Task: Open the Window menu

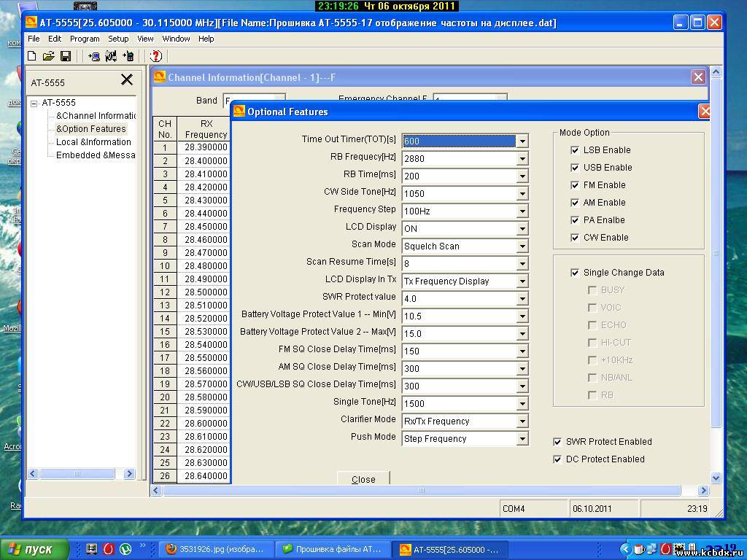Action: (177, 39)
